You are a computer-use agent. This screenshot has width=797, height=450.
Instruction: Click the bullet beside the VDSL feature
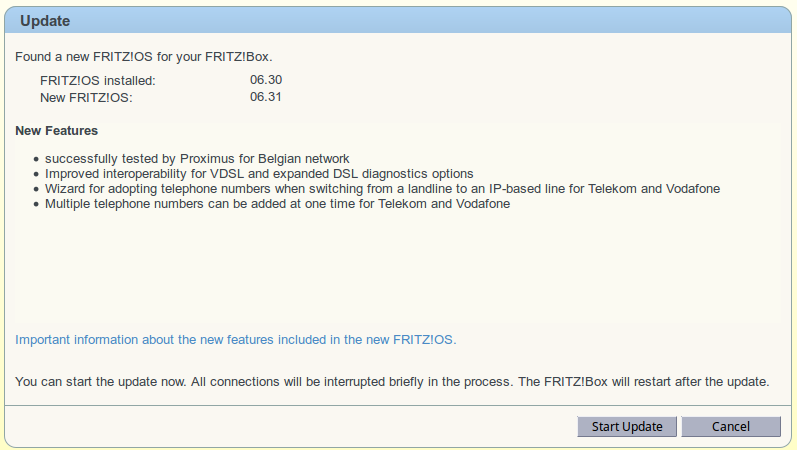[x=36, y=175]
